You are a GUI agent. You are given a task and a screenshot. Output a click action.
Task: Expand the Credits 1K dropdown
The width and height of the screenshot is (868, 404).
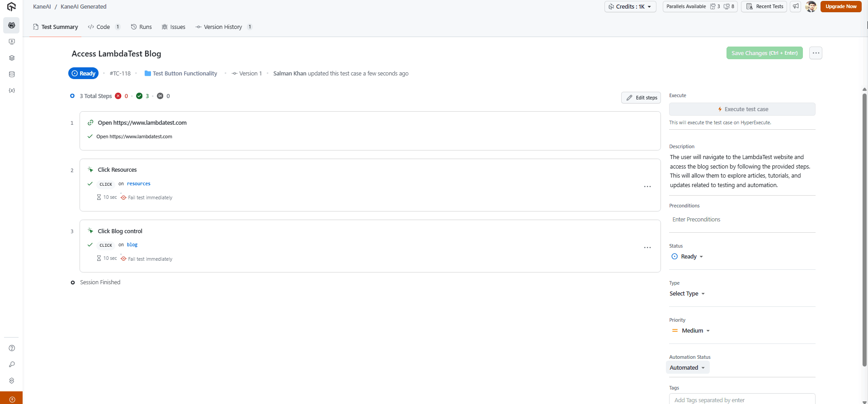click(x=630, y=6)
